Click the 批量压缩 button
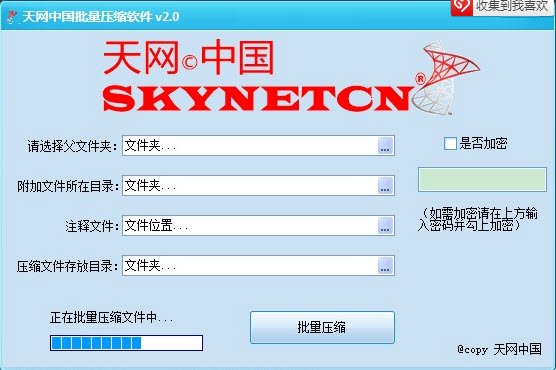 pyautogui.click(x=322, y=327)
